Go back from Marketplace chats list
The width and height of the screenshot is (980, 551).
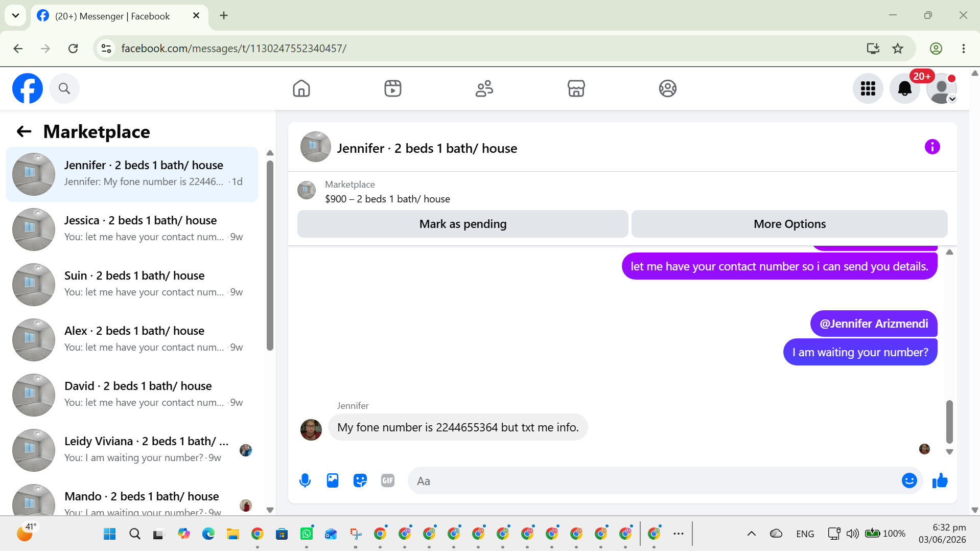24,132
